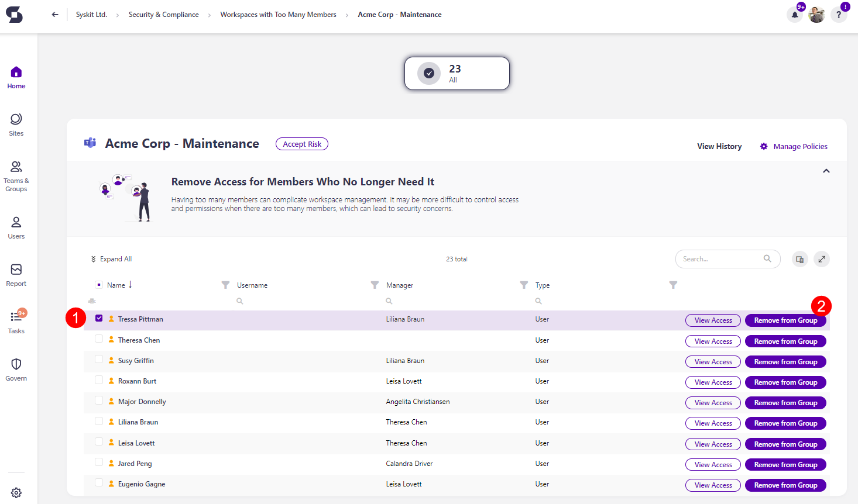Open Syskit Ltd. in the breadcrumb
Screen dimensions: 858x504
[x=92, y=14]
